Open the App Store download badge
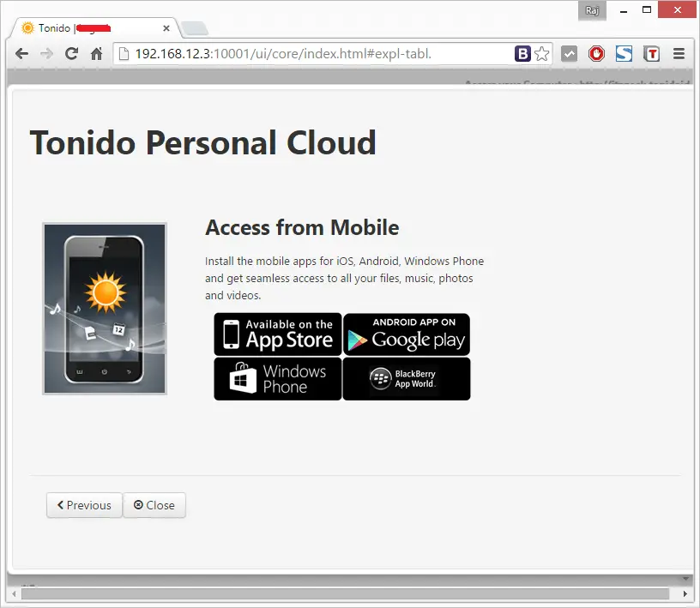700x608 pixels. (x=278, y=334)
